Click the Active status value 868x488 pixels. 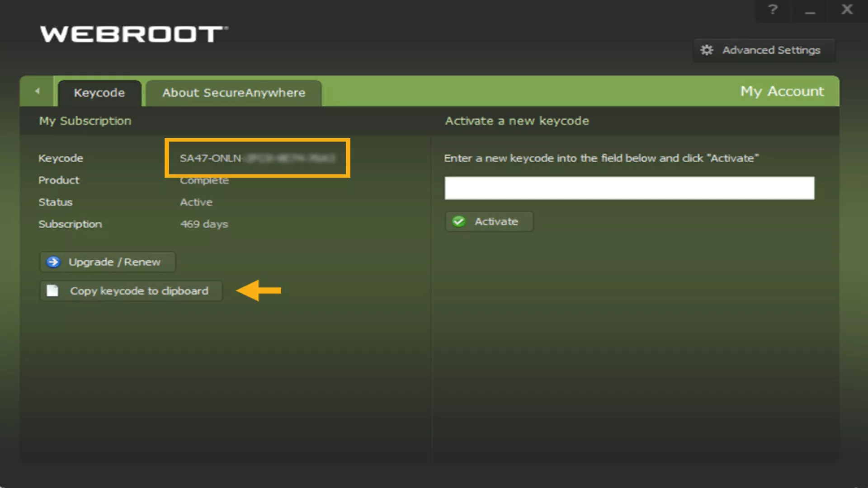coord(196,202)
